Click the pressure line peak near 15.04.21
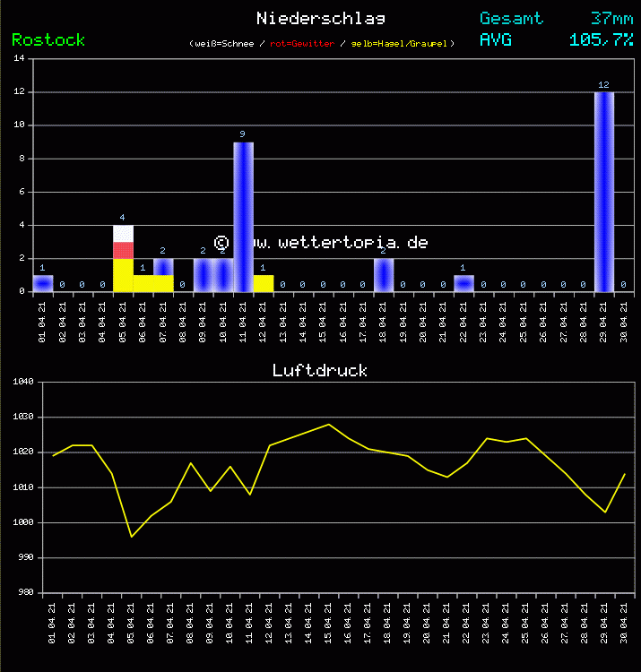Image resolution: width=641 pixels, height=672 pixels. pyautogui.click(x=329, y=424)
